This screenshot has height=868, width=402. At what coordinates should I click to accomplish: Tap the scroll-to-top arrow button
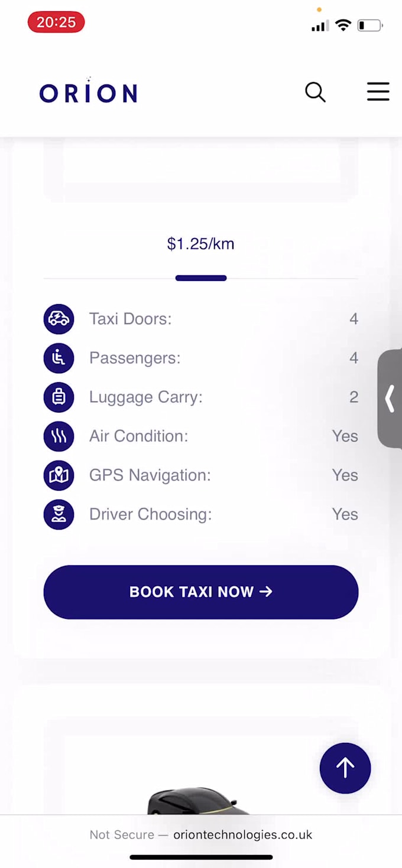[345, 768]
